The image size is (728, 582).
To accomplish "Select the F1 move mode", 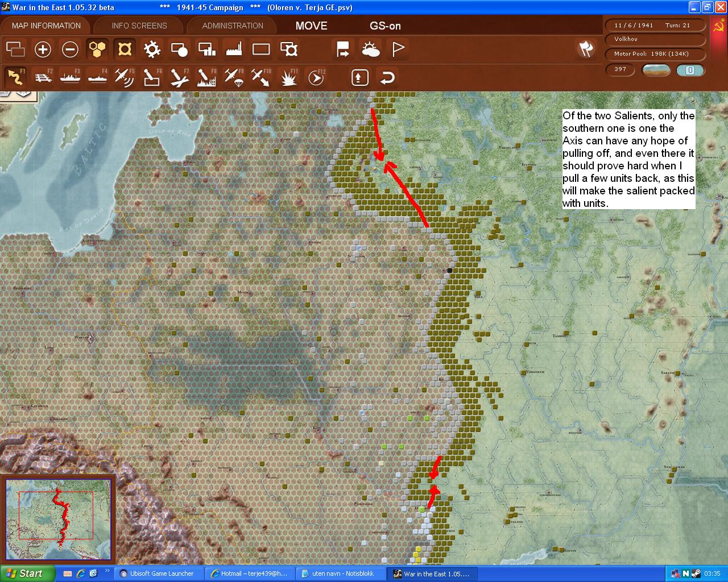I will click(15, 77).
